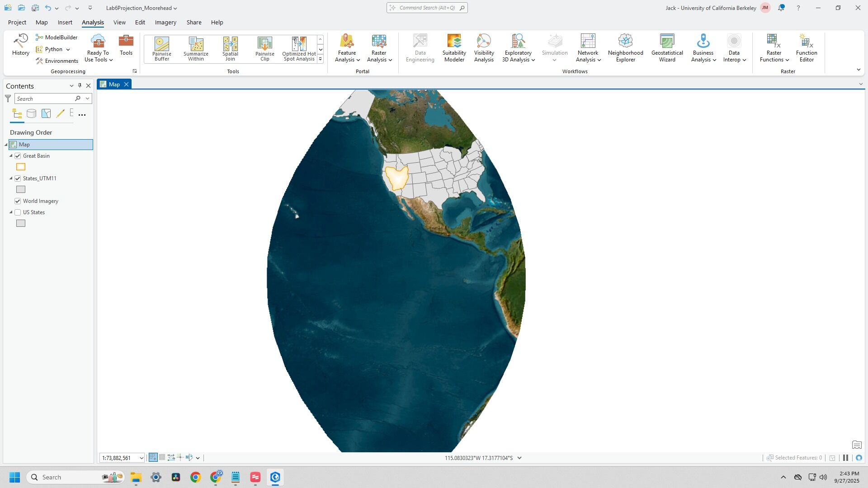868x488 pixels.
Task: Open geoprocessing History
Action: [x=20, y=45]
